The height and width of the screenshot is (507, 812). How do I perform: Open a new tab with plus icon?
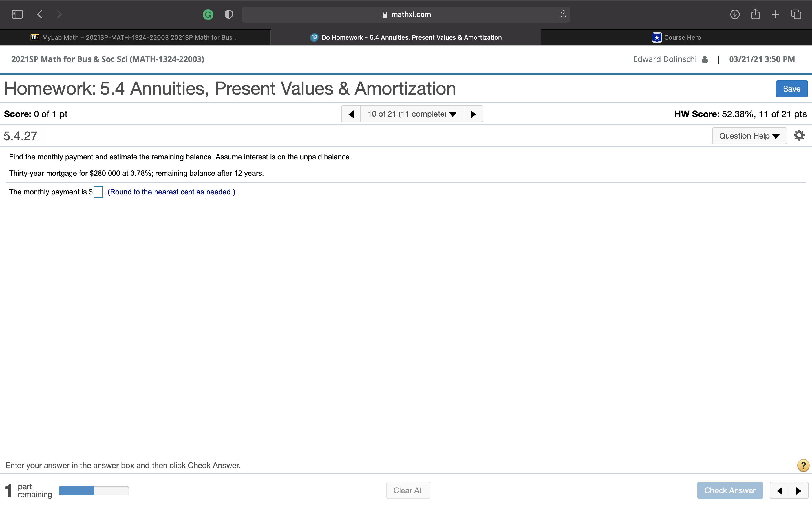[x=775, y=14]
